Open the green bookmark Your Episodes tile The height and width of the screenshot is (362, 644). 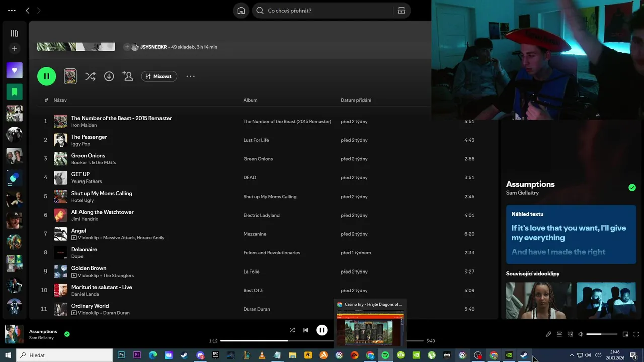pos(14,92)
